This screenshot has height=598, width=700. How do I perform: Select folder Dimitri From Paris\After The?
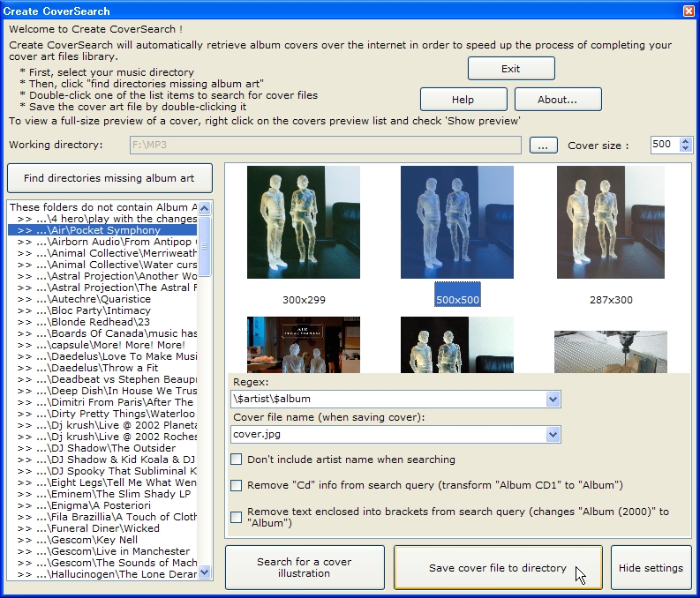pyautogui.click(x=102, y=402)
